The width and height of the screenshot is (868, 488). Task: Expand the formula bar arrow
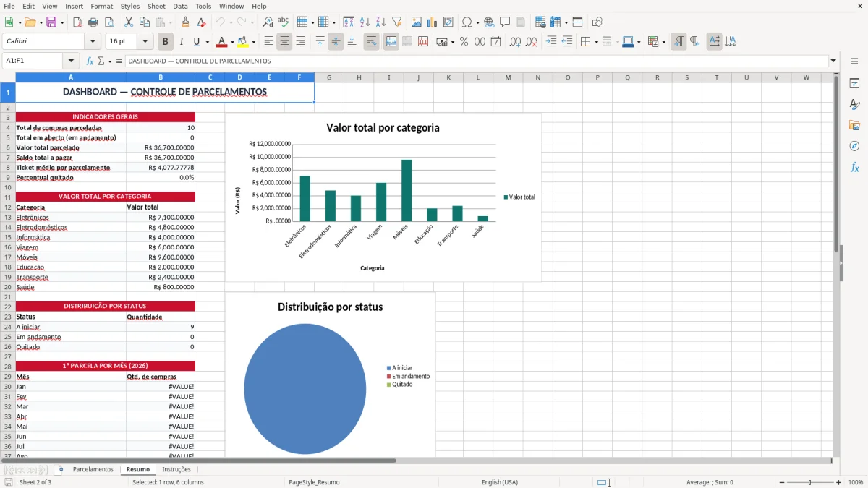833,61
